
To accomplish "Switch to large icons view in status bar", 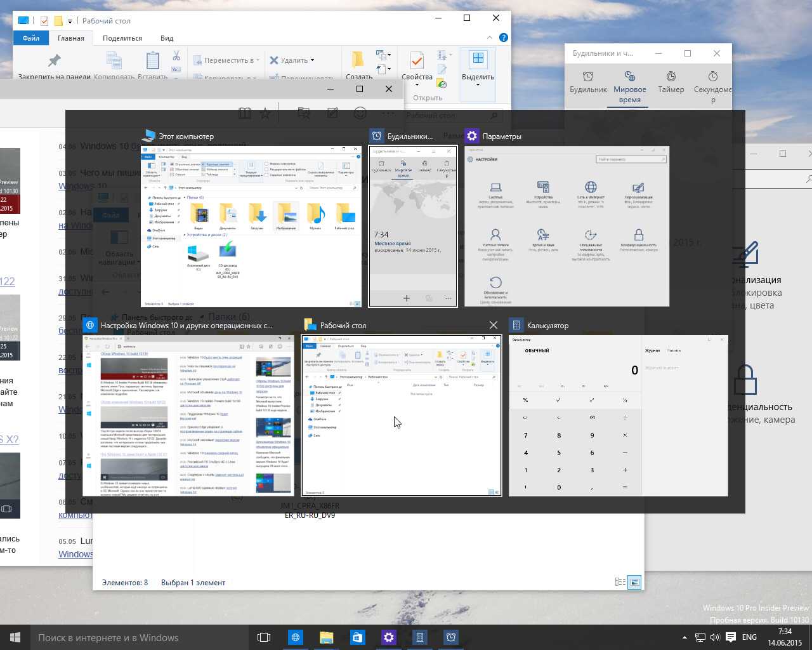I will 634,582.
